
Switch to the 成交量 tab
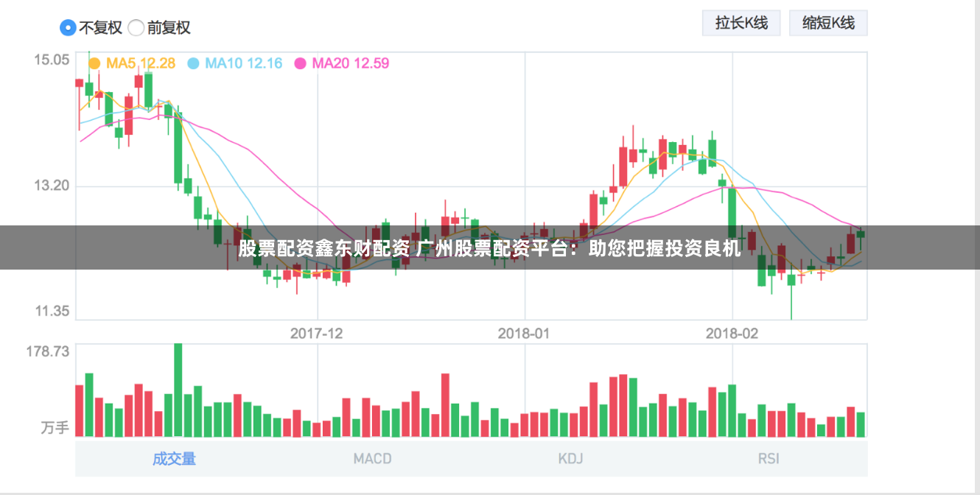(x=175, y=459)
